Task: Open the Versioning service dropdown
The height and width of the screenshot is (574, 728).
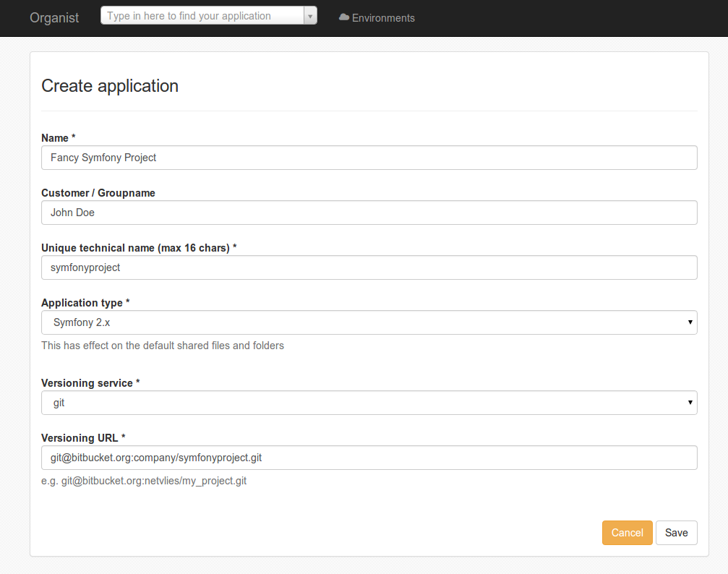Action: [369, 403]
